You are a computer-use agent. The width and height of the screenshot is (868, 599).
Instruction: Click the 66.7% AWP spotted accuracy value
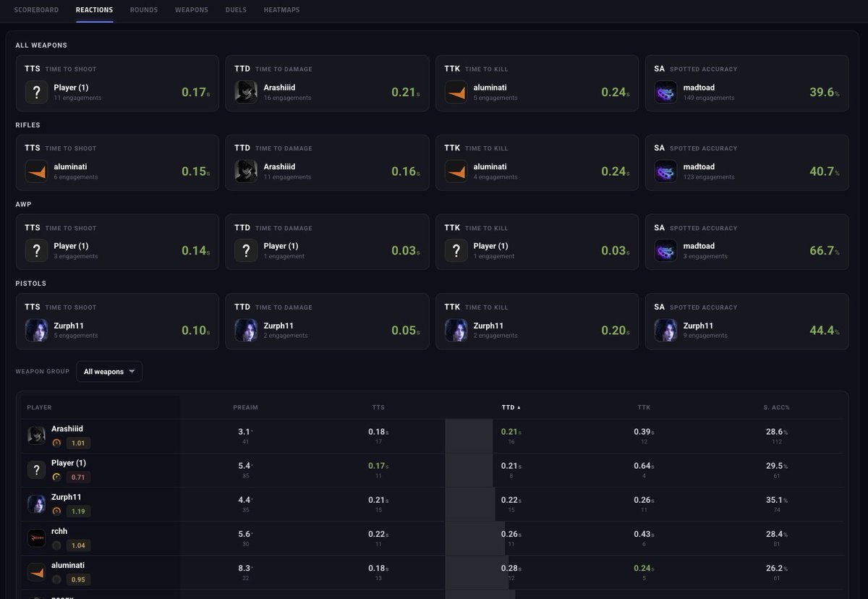(x=825, y=251)
